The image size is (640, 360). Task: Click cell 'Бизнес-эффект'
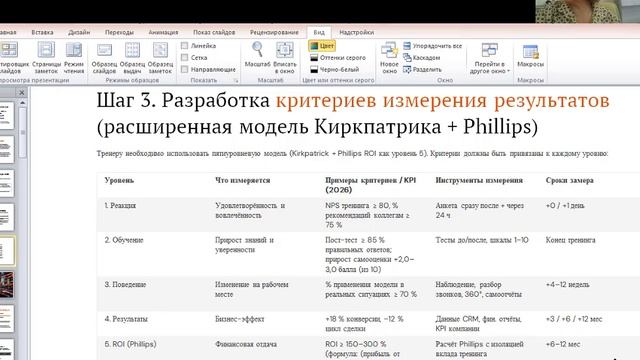[x=240, y=319]
